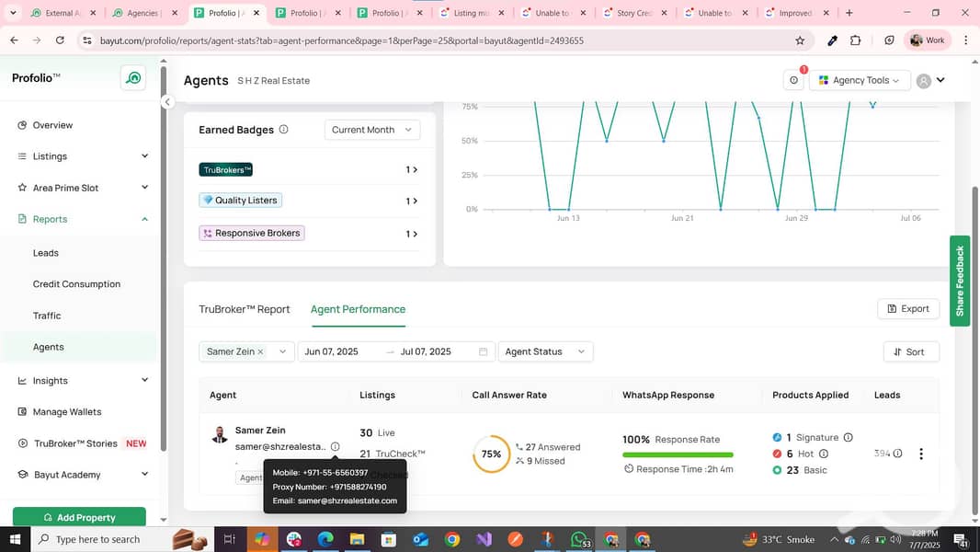Image resolution: width=980 pixels, height=552 pixels.
Task: Collapse the Reports sidebar section
Action: (145, 220)
